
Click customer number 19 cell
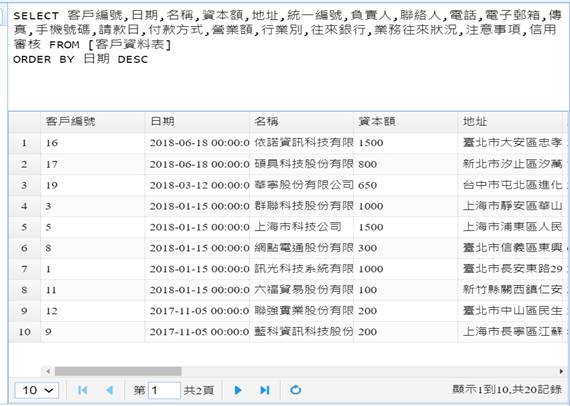(93, 185)
